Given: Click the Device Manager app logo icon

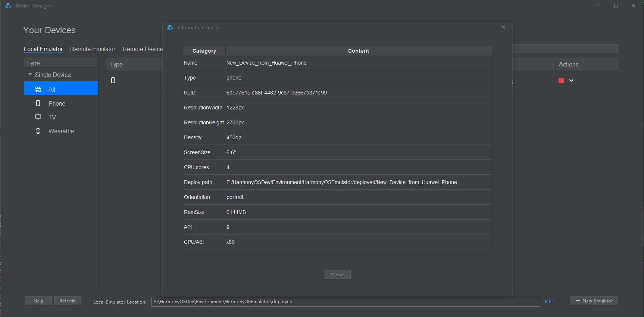Looking at the screenshot, I should point(8,6).
